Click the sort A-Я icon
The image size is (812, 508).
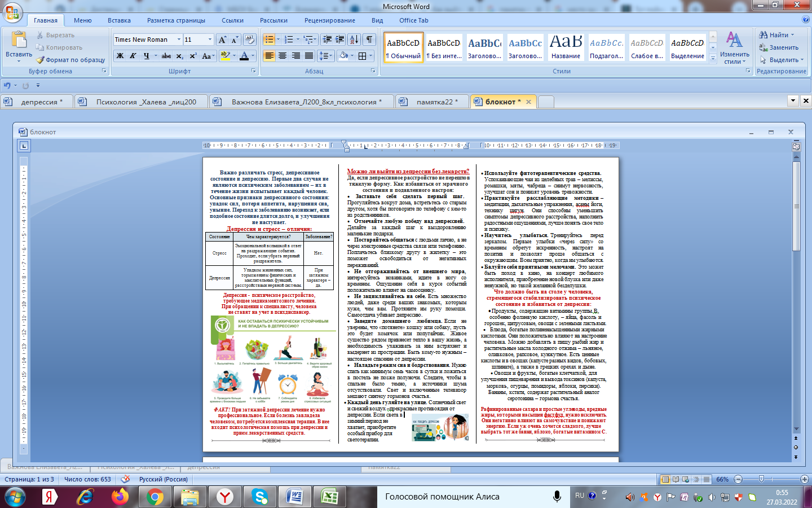(x=354, y=40)
